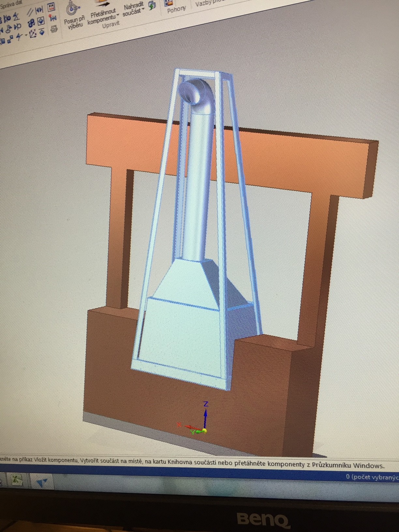
Task: Click the diamond-in-square icon
Action: tap(41, 22)
